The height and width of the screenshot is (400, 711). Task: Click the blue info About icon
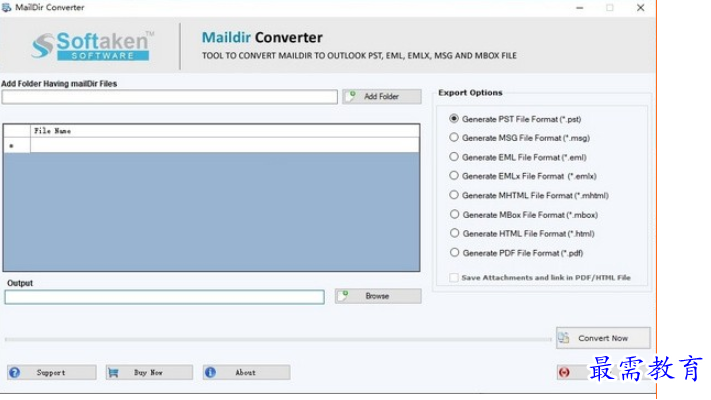(210, 372)
